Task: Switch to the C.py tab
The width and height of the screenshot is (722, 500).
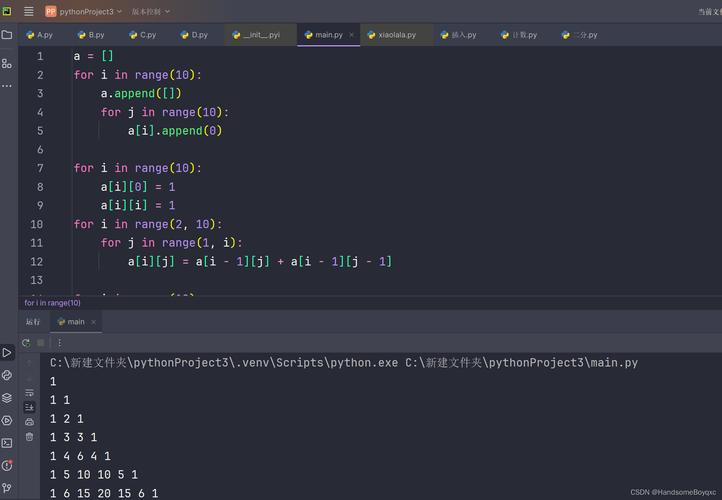Action: point(143,35)
